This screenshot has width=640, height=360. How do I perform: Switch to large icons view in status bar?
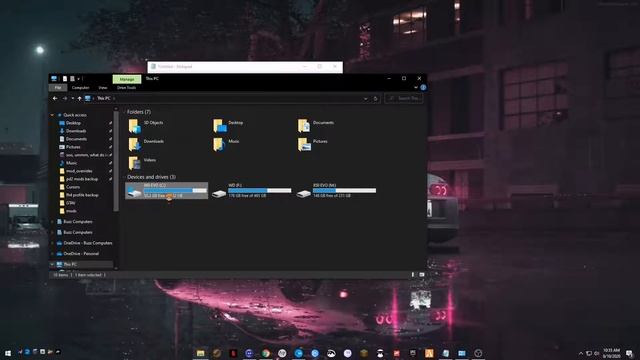click(422, 275)
